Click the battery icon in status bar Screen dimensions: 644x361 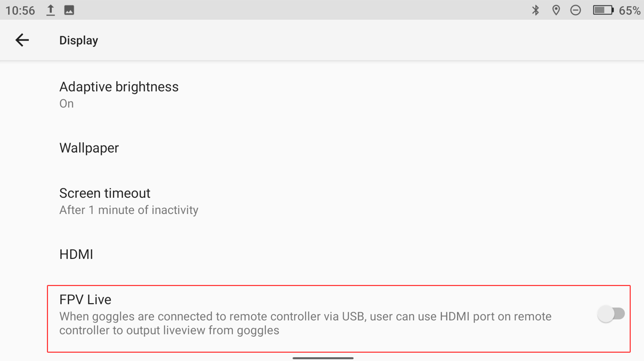click(603, 10)
